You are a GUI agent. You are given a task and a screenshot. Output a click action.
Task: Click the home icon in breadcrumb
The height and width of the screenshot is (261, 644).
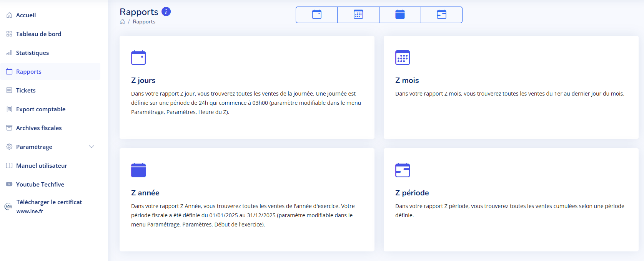point(122,22)
